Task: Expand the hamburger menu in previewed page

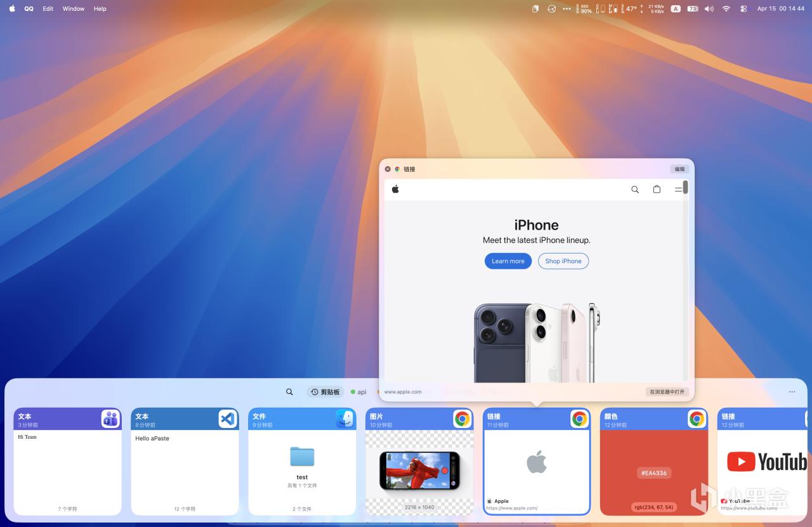Action: click(x=678, y=189)
